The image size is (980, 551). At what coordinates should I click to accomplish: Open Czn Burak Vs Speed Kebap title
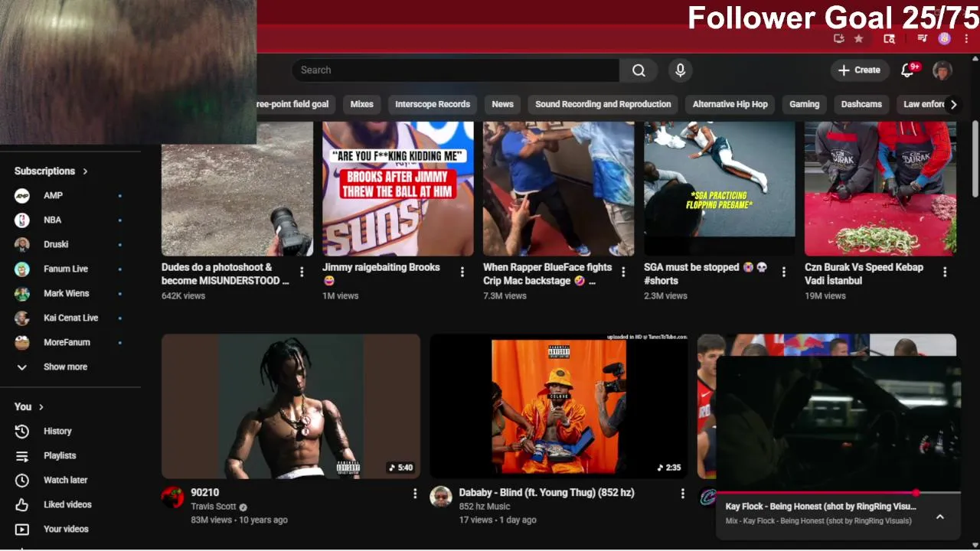pos(864,274)
